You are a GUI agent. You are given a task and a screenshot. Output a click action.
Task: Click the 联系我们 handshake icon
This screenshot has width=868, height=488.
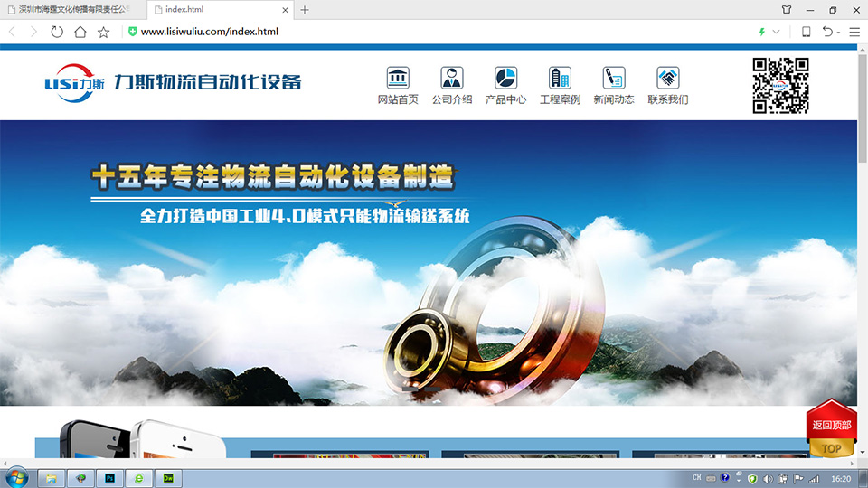pyautogui.click(x=668, y=78)
